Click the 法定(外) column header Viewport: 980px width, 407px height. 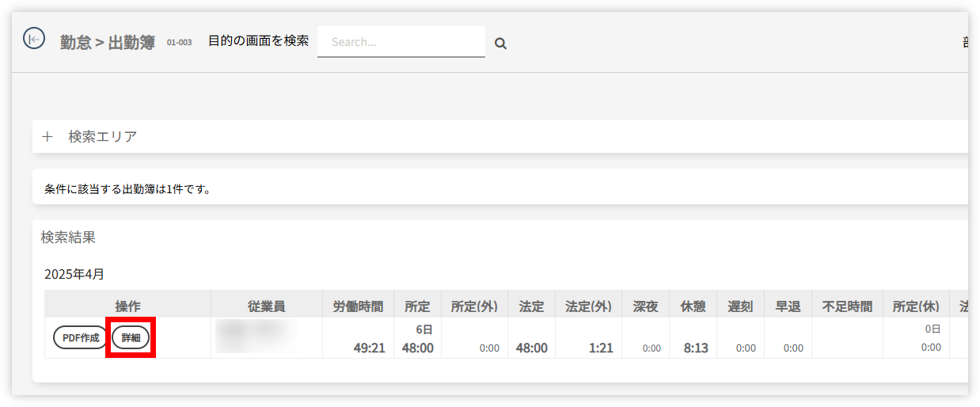point(588,306)
